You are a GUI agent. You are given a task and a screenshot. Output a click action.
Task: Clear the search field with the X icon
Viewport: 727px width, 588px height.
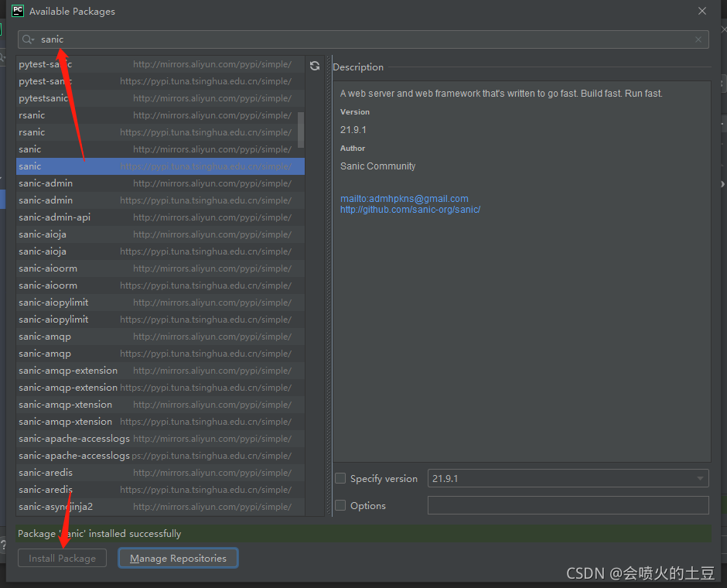[x=698, y=39]
